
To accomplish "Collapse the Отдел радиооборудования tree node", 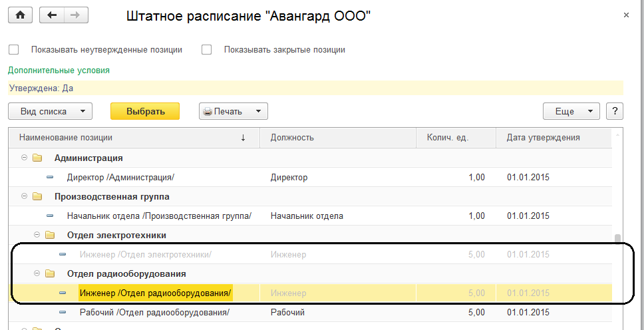I will coord(37,273).
